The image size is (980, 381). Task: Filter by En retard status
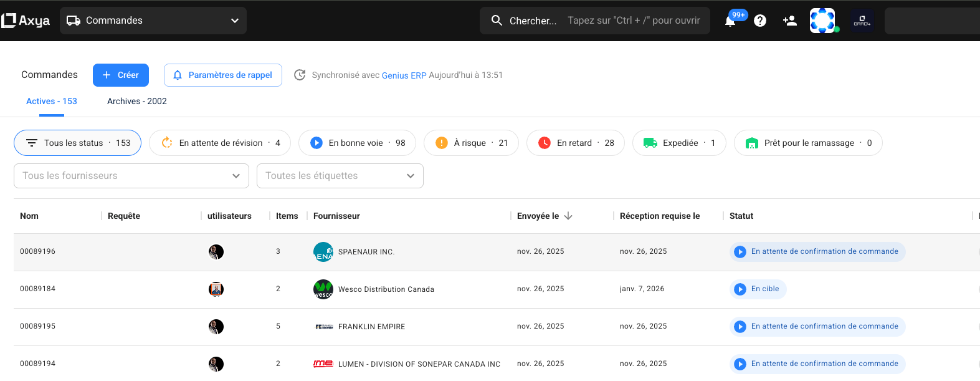point(575,143)
